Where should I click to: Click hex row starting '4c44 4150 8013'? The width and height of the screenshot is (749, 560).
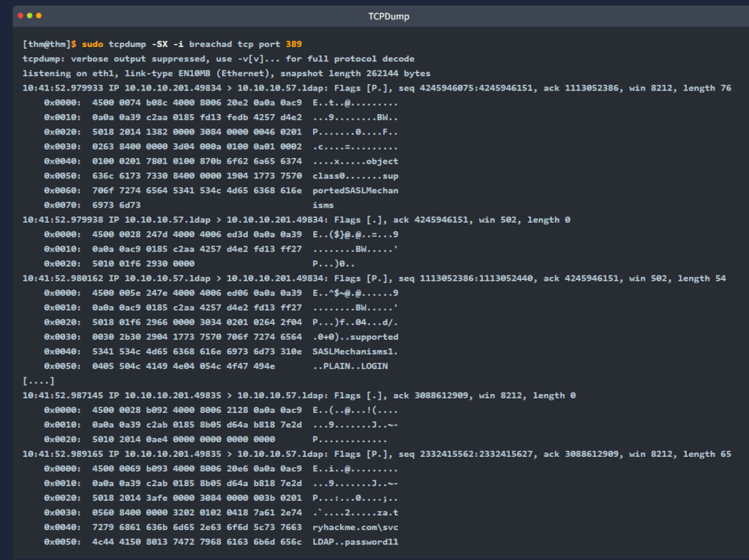(x=197, y=542)
